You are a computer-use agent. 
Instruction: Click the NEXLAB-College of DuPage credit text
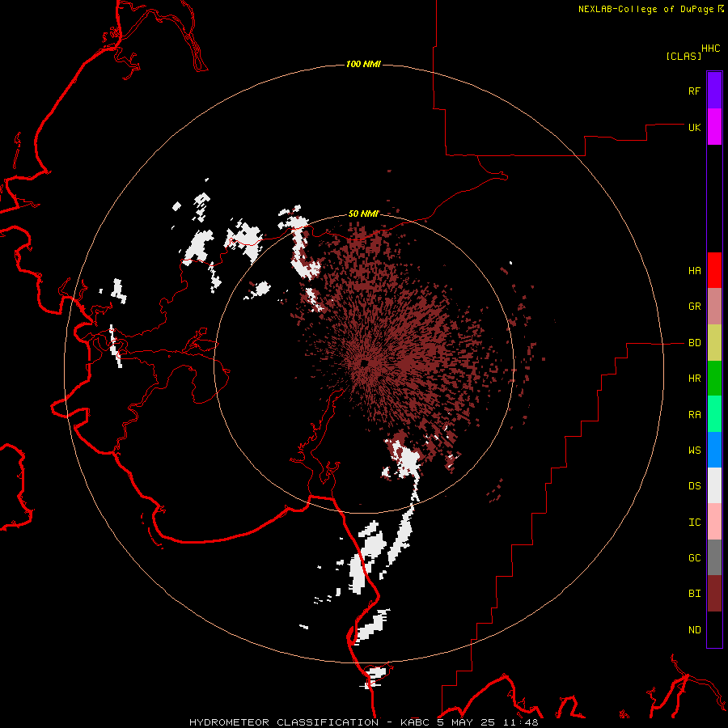[x=645, y=9]
